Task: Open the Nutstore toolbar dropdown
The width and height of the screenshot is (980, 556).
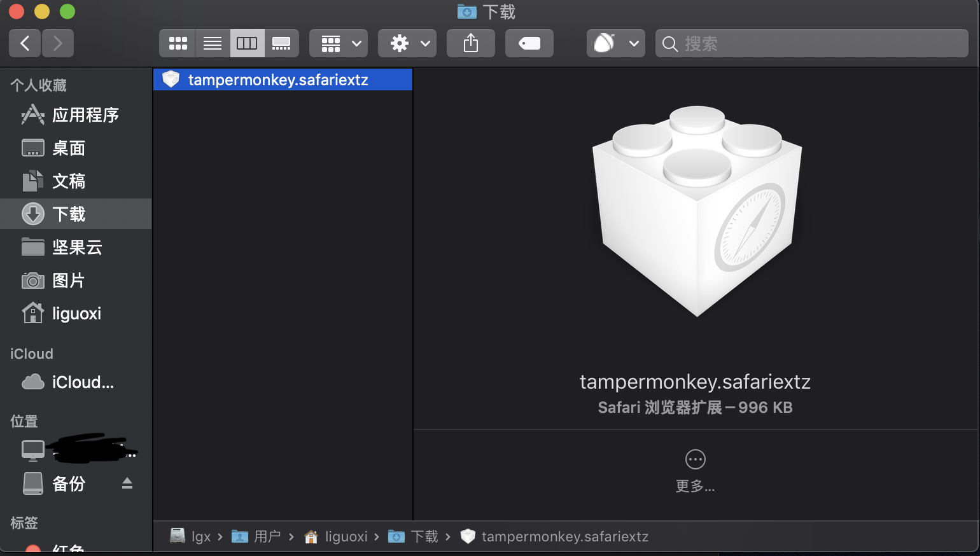Action: point(616,43)
